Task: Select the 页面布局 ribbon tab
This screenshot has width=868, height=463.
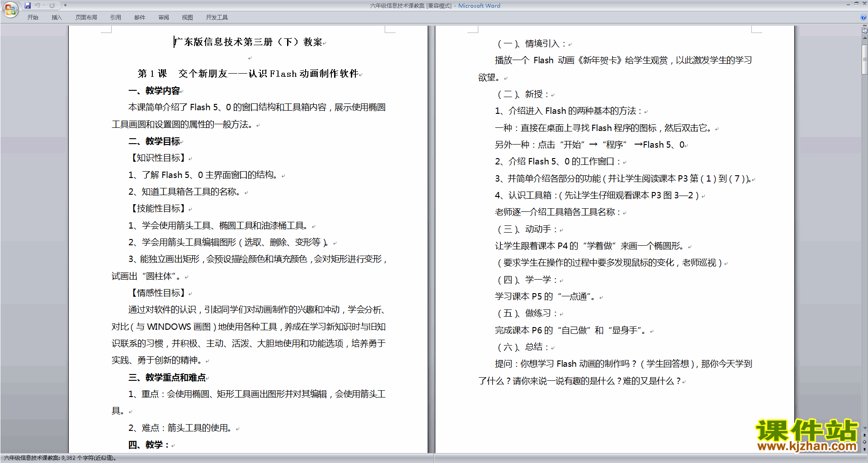Action: pyautogui.click(x=86, y=18)
